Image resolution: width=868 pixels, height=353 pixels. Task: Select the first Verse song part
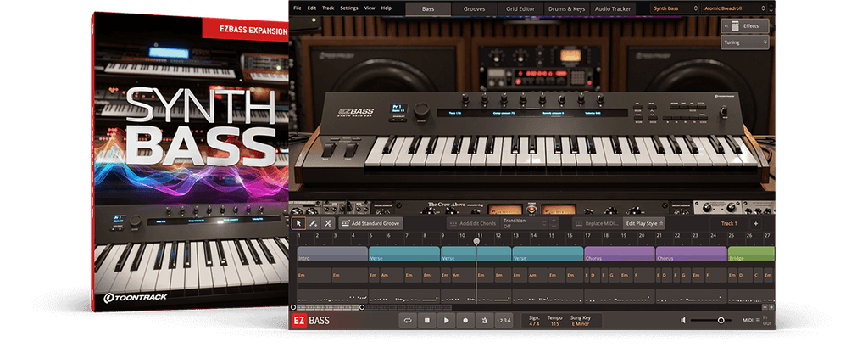(404, 254)
